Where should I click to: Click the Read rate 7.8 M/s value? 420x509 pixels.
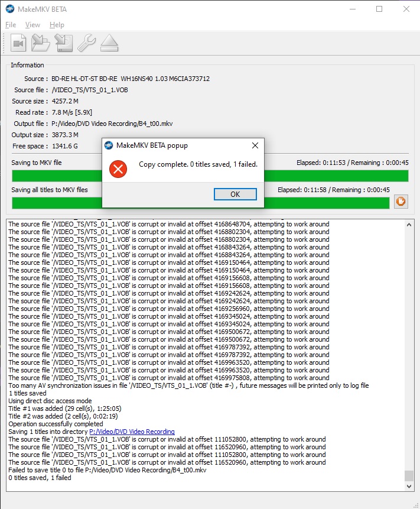[x=72, y=112]
